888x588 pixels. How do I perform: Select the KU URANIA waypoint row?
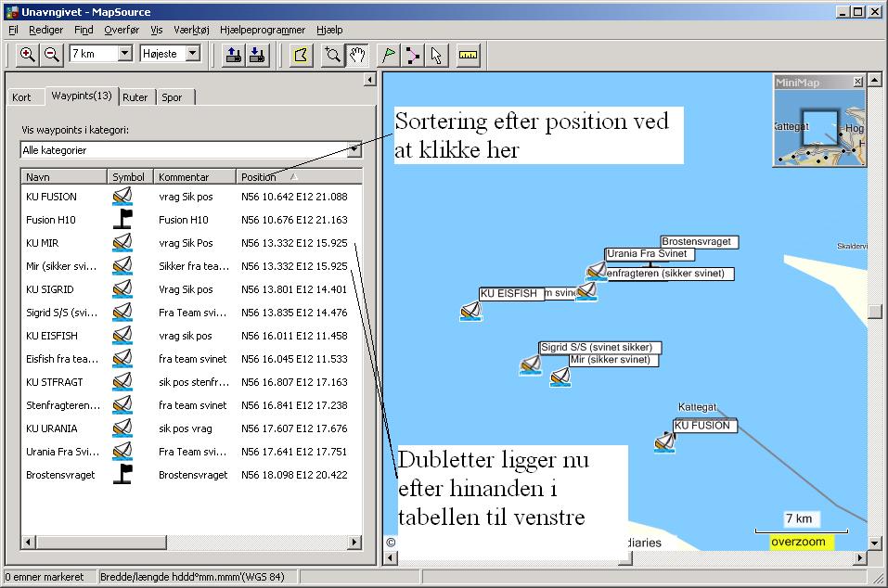coord(191,428)
